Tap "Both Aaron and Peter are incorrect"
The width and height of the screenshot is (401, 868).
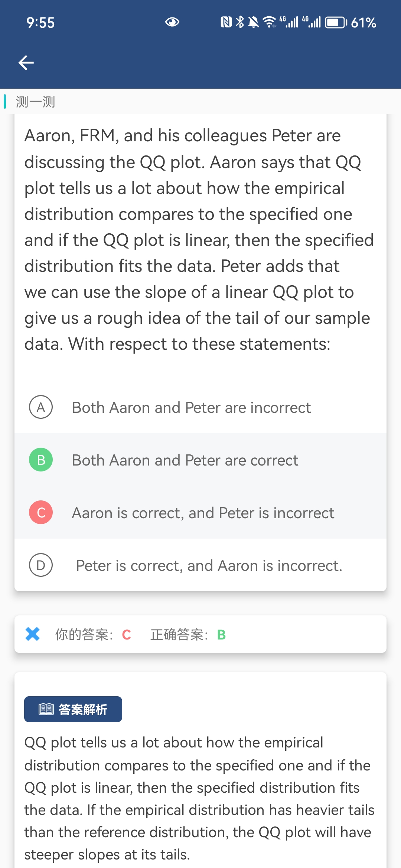click(x=191, y=408)
